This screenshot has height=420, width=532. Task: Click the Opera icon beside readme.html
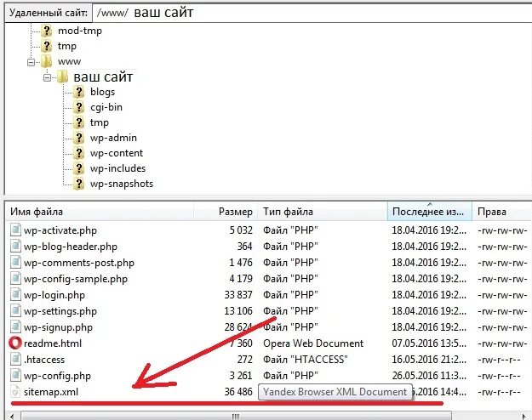15,343
